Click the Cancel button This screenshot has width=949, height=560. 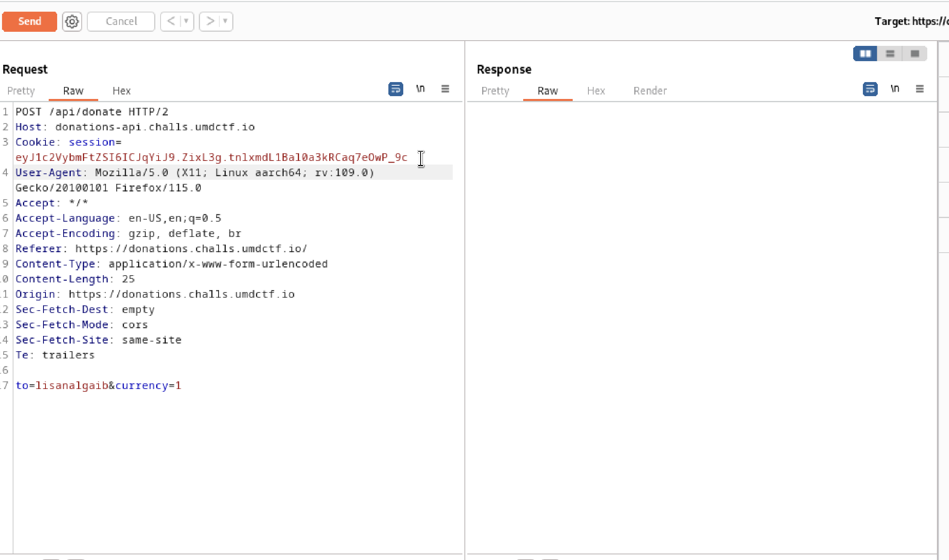tap(121, 21)
